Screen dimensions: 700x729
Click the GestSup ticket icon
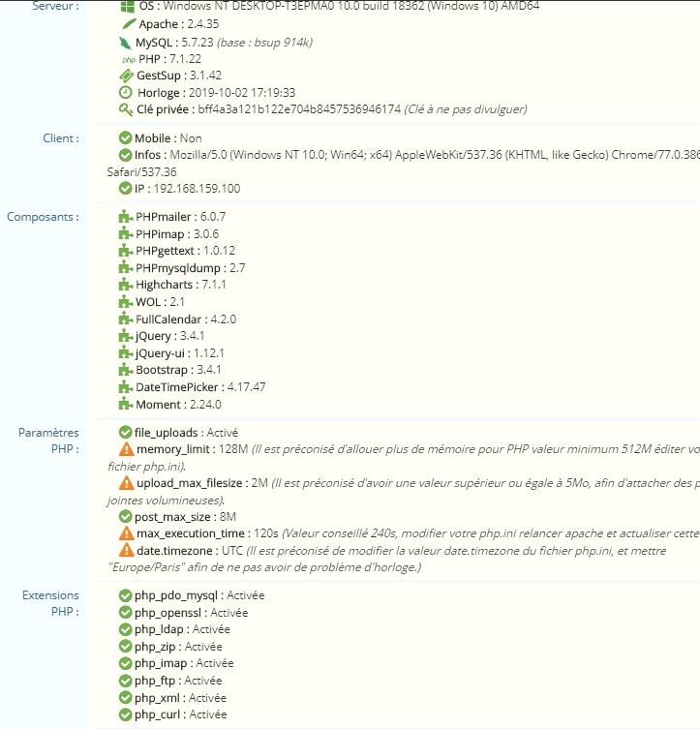pos(127,76)
